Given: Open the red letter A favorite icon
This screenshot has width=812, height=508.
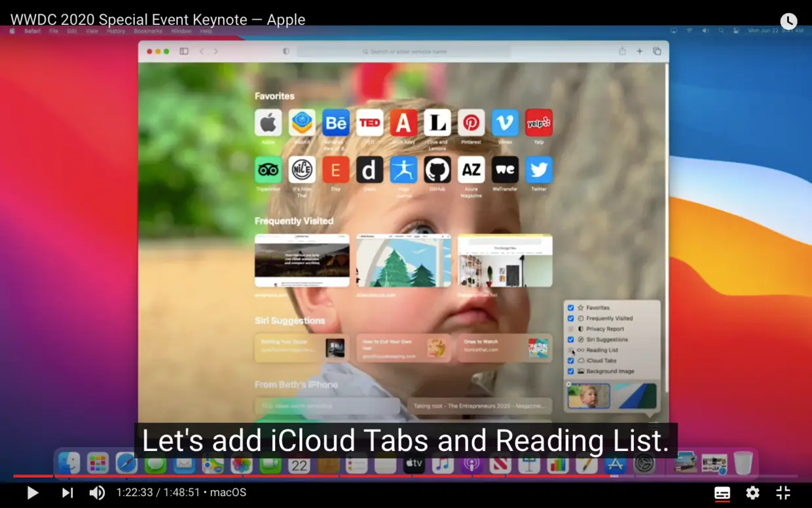Looking at the screenshot, I should 403,123.
